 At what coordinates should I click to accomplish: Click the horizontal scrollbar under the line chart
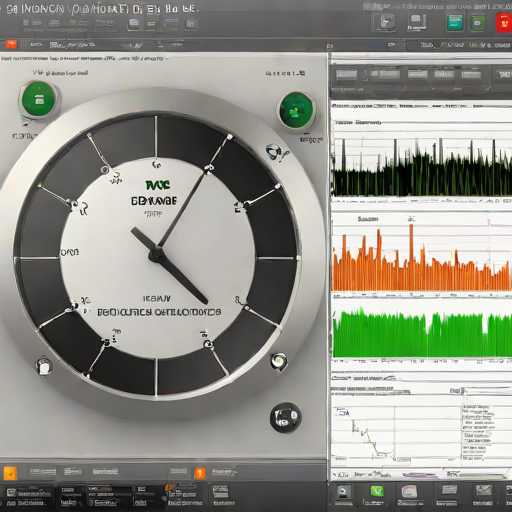coord(421,474)
